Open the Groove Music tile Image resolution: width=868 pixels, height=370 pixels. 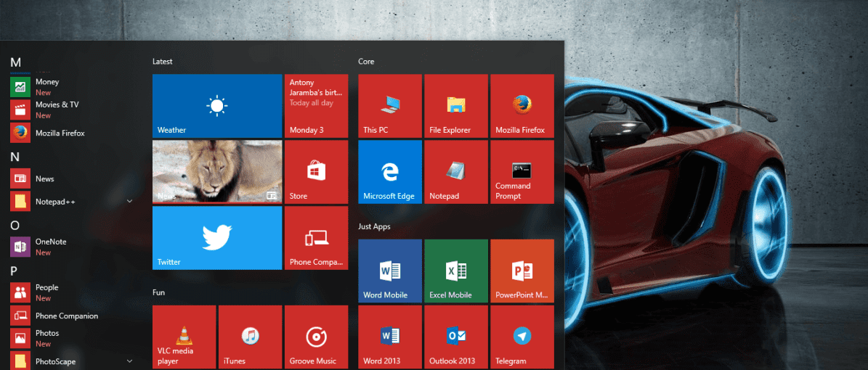pyautogui.click(x=316, y=337)
